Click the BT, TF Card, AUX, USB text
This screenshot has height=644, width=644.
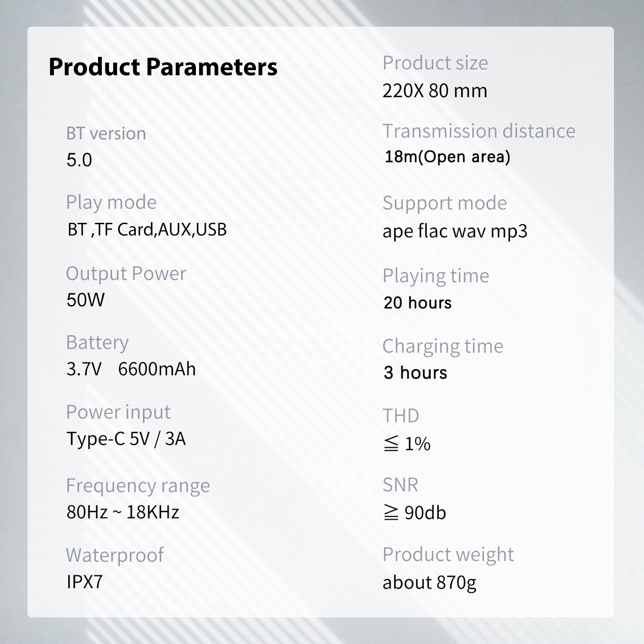pyautogui.click(x=147, y=229)
